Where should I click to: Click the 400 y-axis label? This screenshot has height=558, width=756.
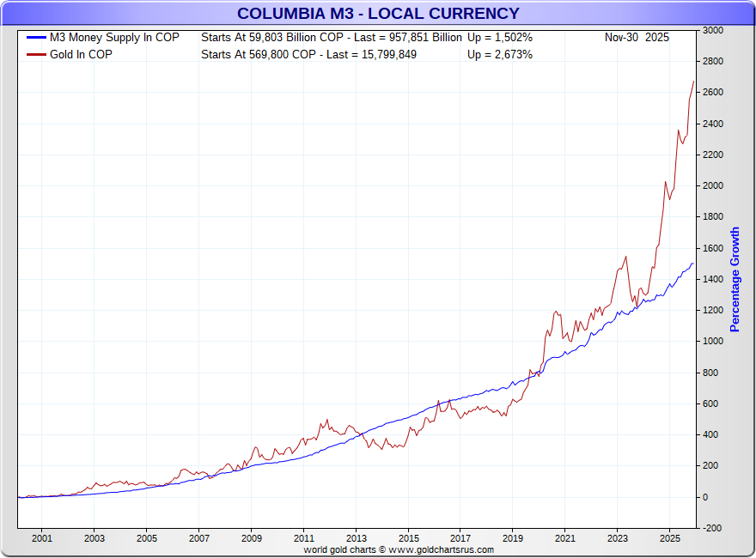[x=710, y=434]
